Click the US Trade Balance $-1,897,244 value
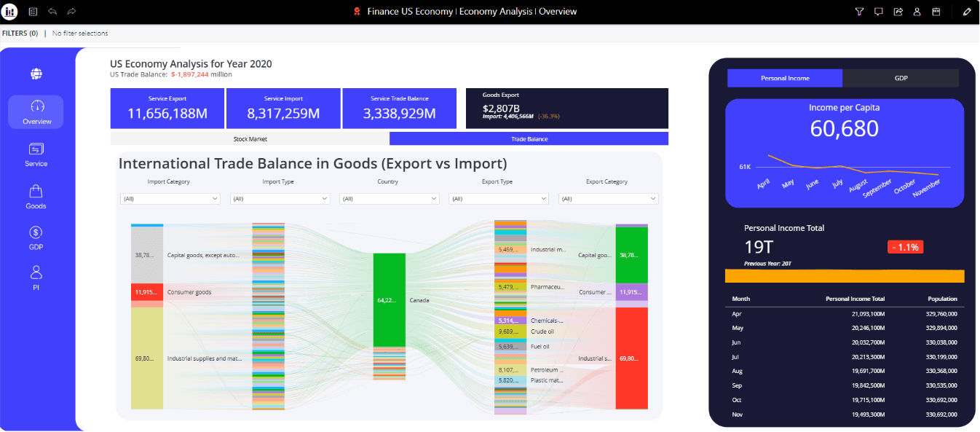980x432 pixels. coord(189,74)
